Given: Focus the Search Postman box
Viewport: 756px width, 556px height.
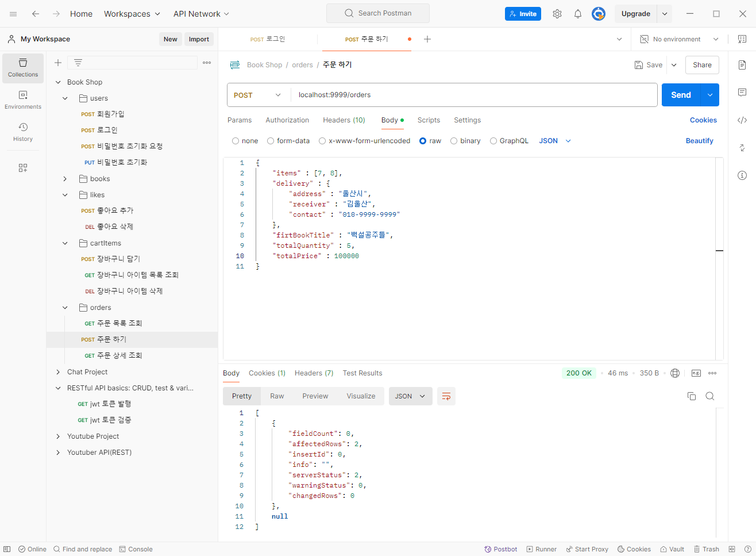Looking at the screenshot, I should pyautogui.click(x=378, y=13).
